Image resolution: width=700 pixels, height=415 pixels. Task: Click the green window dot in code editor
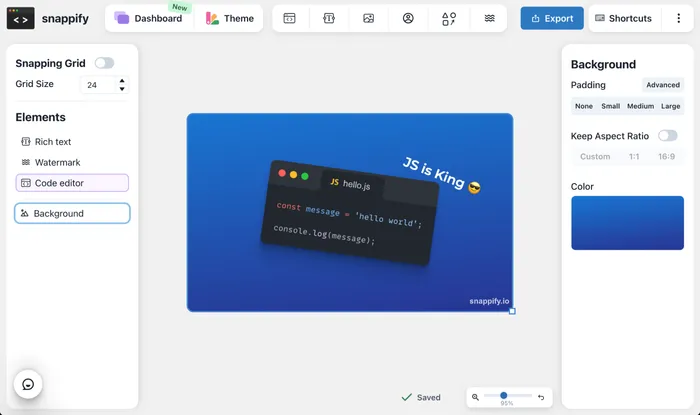click(x=305, y=176)
